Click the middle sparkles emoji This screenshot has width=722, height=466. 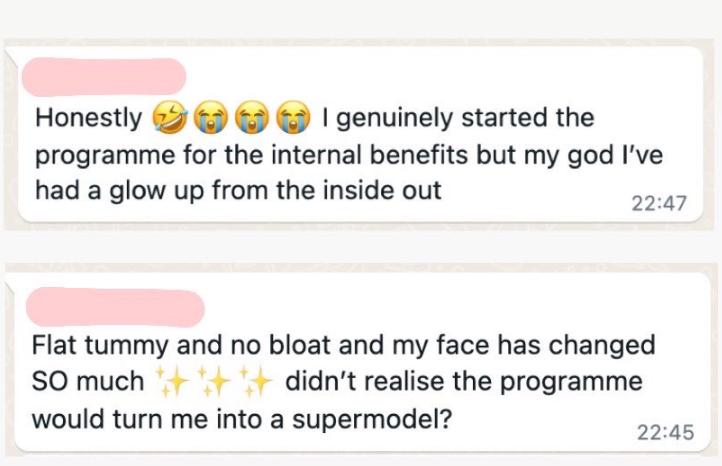[213, 382]
